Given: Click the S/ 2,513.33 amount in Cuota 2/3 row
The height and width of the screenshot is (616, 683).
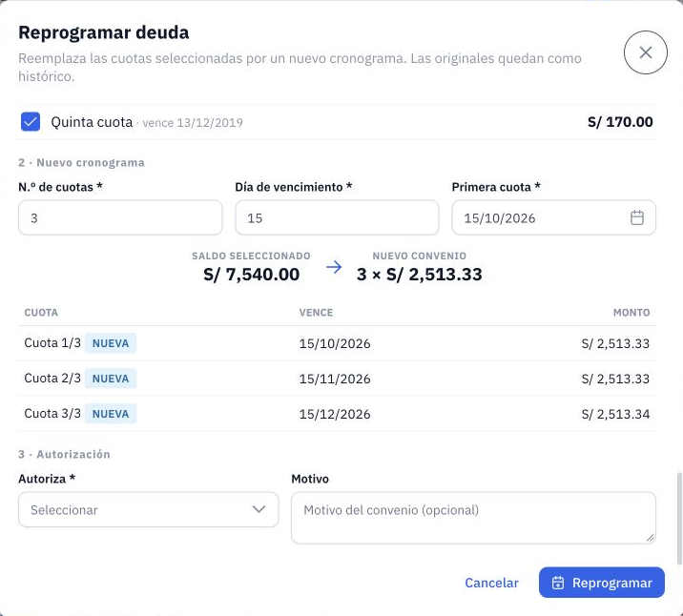Looking at the screenshot, I should [615, 379].
